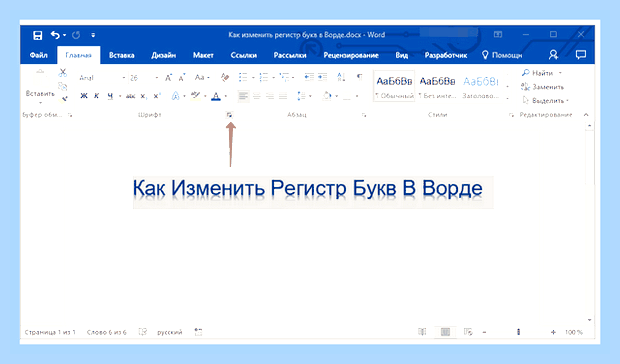Open line spacing options
This screenshot has height=364, width=620.
coord(302,96)
